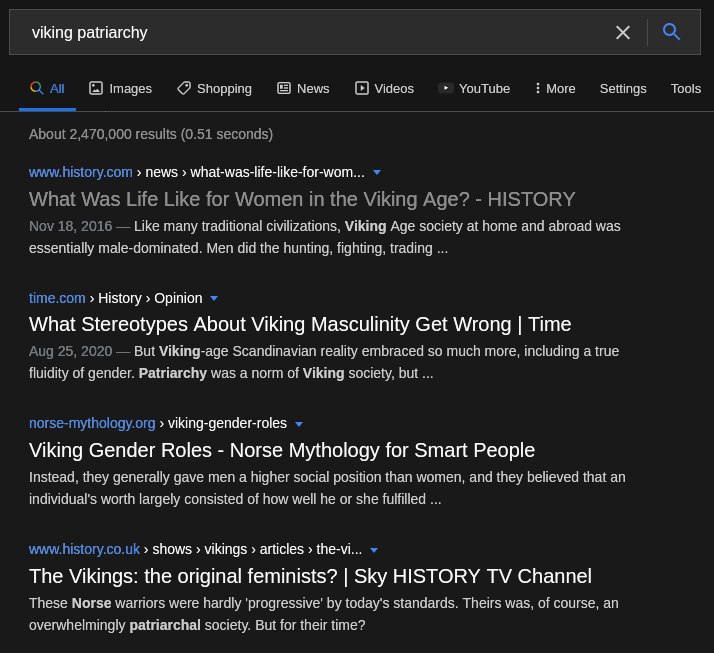
Task: Click snippet starting 'Instead, they generally gave men'
Action: [327, 488]
